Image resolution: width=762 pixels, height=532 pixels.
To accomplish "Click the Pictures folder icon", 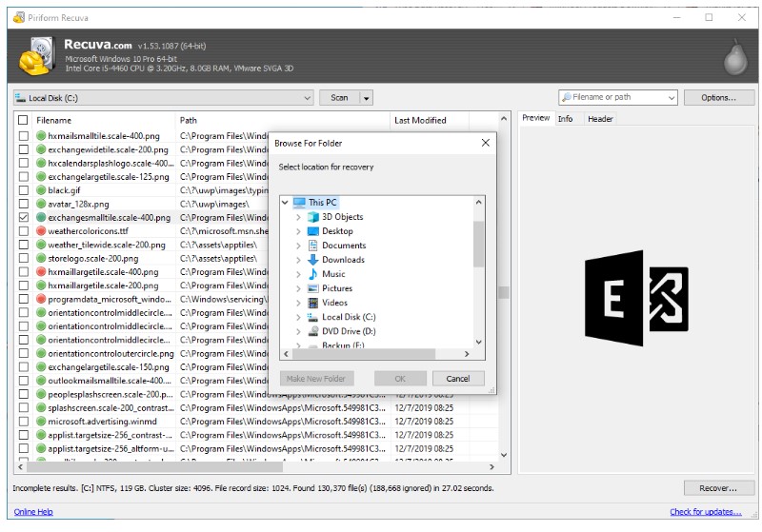I will pos(313,288).
